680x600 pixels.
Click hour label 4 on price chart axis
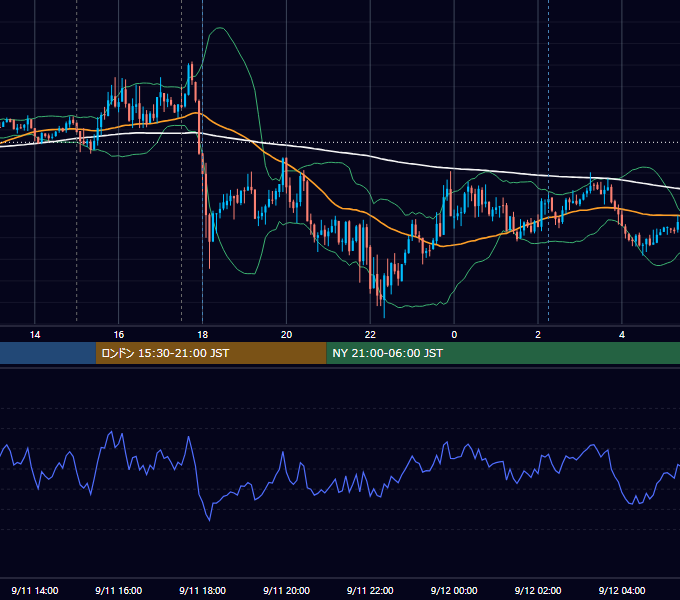622,335
